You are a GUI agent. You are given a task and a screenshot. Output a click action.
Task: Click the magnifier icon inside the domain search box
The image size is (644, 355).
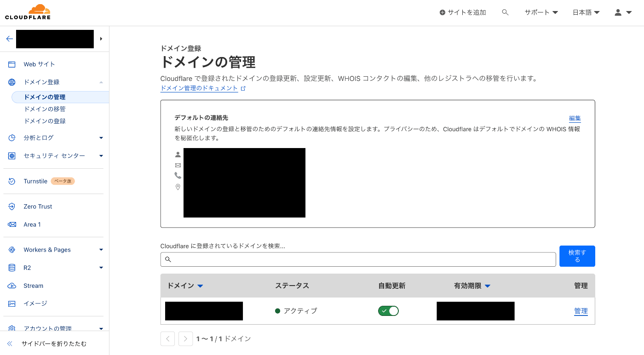pyautogui.click(x=168, y=259)
